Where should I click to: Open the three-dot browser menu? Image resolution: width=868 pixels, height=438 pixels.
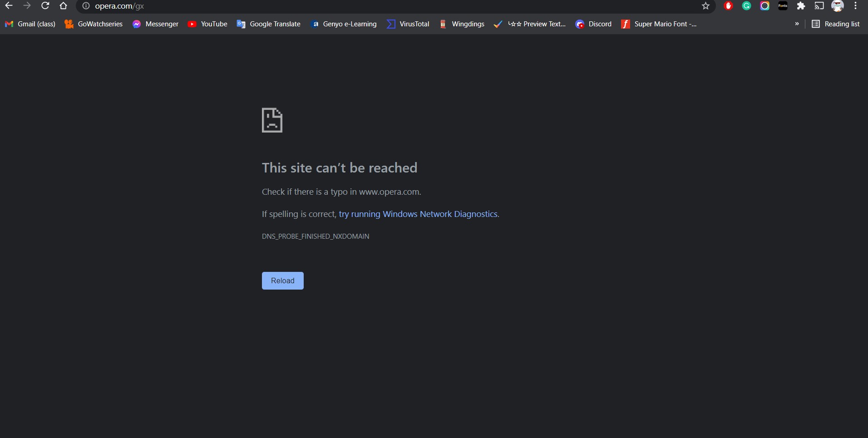[855, 6]
